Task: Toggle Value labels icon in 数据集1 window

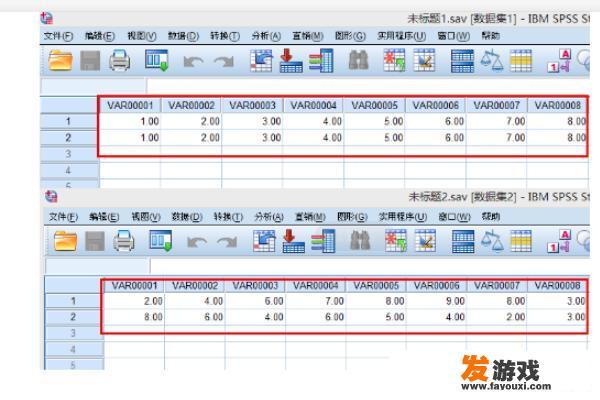Action: coord(559,61)
